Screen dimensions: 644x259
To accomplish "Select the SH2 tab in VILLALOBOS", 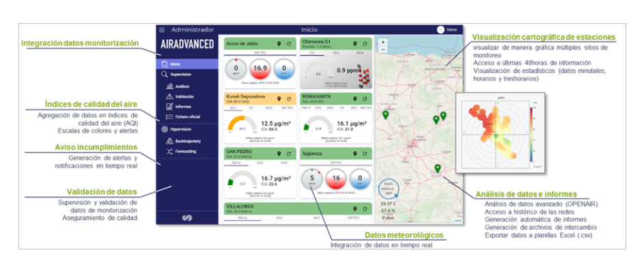I will (317, 217).
